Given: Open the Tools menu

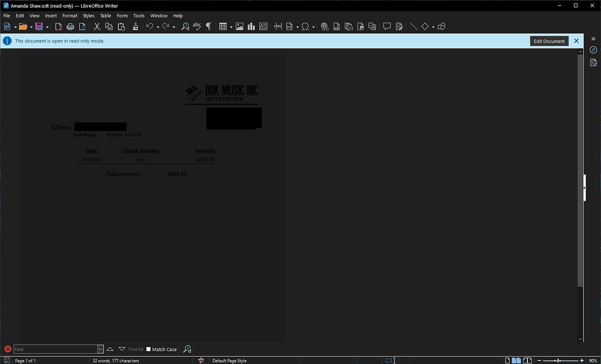Looking at the screenshot, I should (x=138, y=15).
